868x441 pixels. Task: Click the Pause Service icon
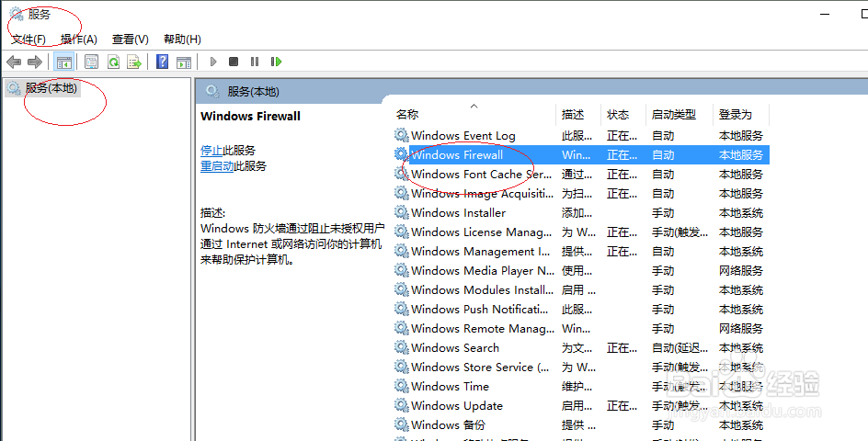(x=255, y=62)
